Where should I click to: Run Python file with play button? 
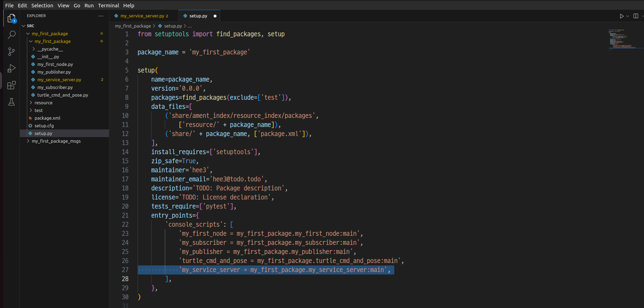click(622, 16)
